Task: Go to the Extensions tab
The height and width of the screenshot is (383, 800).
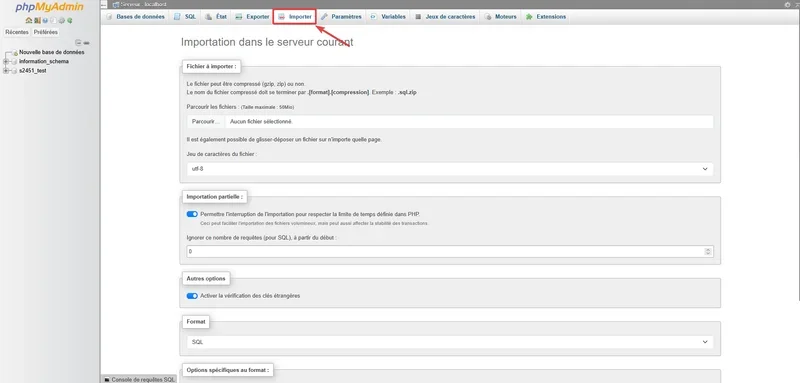Action: click(546, 17)
